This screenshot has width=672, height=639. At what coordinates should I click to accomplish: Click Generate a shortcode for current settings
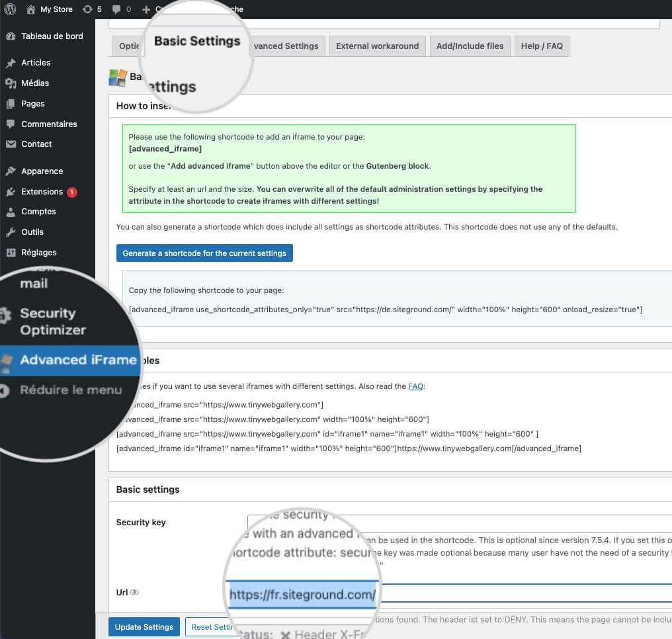coord(204,253)
